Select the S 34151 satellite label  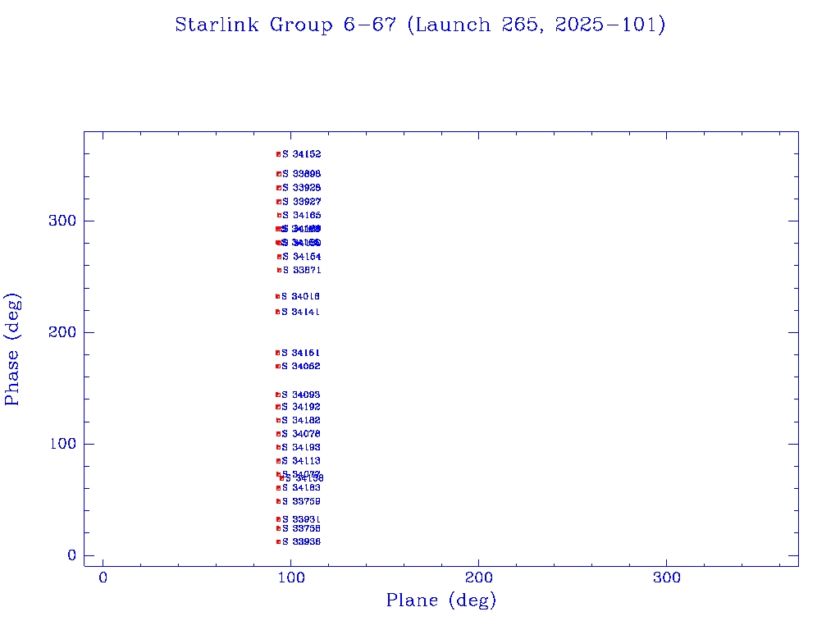tap(300, 353)
